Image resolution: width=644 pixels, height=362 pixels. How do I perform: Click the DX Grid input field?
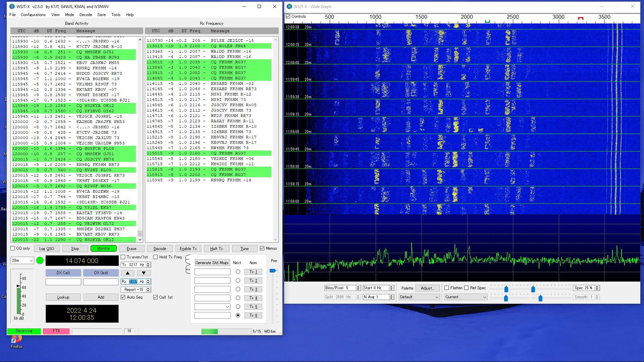point(101,282)
